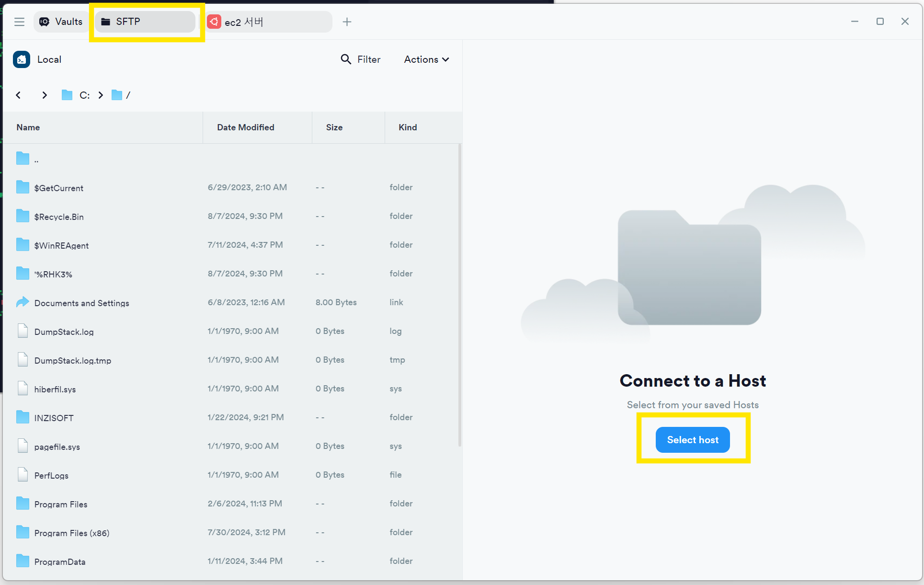Click the Local terminal icon
Screen dimensions: 924x585
pos(22,59)
